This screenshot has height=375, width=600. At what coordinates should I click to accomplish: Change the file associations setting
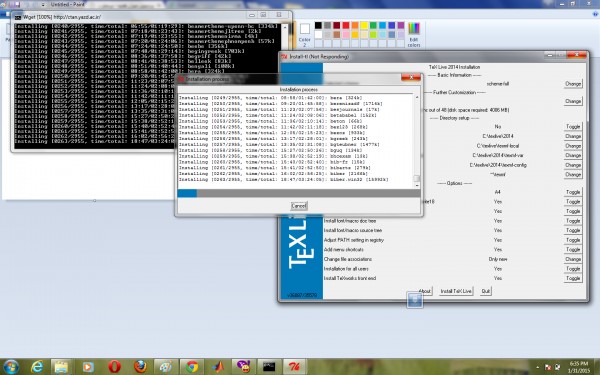pyautogui.click(x=573, y=259)
